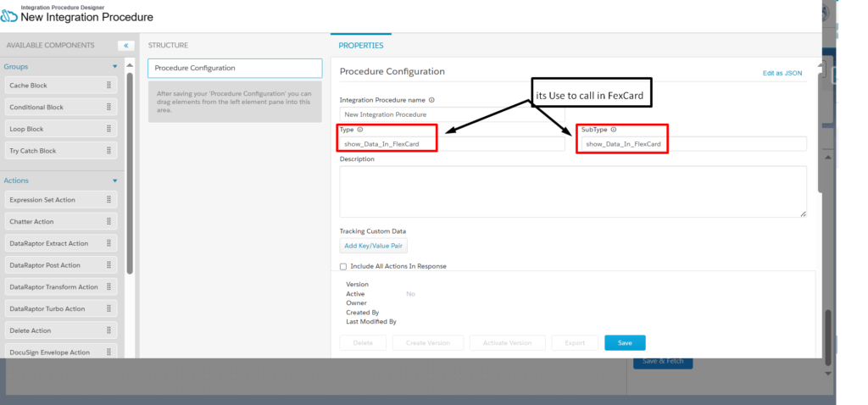Click the Chatter Action component

(61, 221)
